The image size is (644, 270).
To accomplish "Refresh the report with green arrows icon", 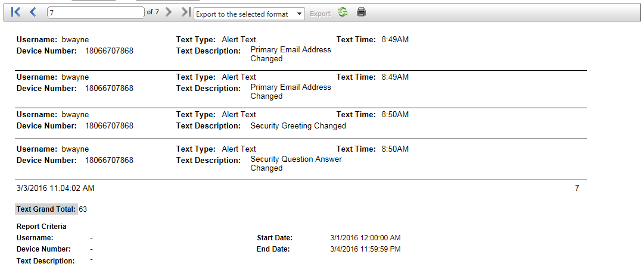I will pyautogui.click(x=343, y=12).
